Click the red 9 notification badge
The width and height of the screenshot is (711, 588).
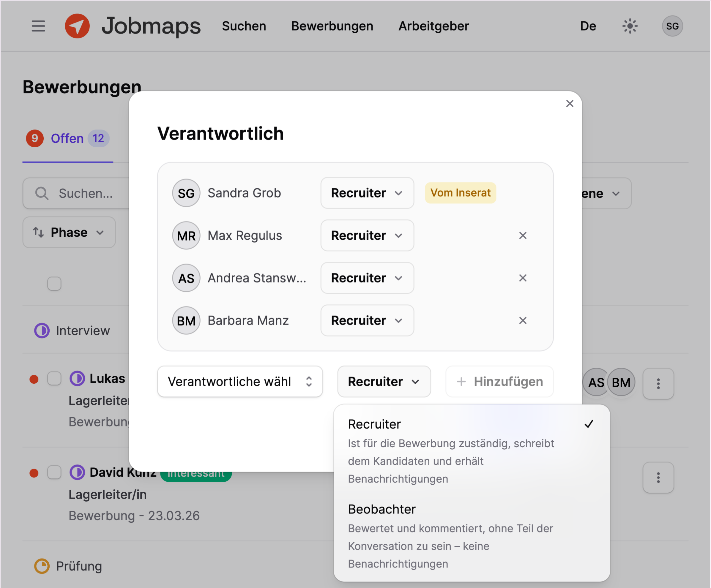tap(34, 138)
